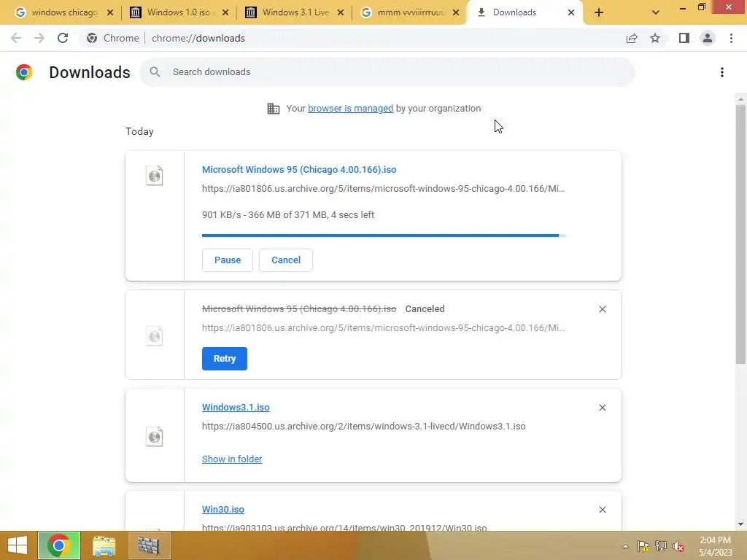Click the Action Center flag tray icon
The image size is (747, 560).
point(643,546)
